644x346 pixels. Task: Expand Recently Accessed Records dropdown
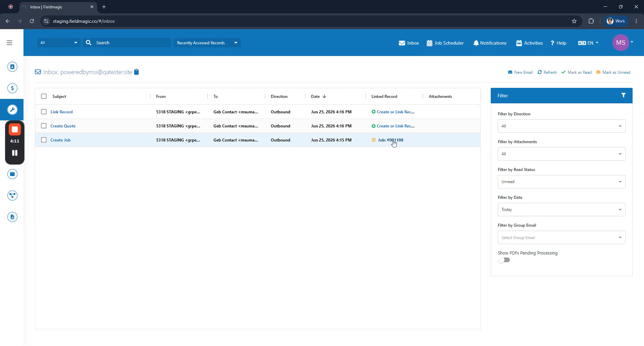pyautogui.click(x=207, y=43)
